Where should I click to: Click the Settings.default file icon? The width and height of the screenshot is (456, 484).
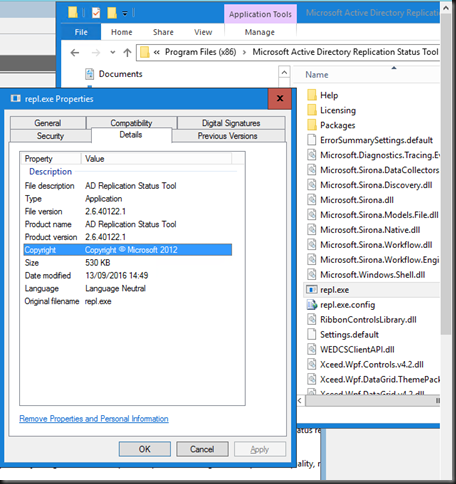pos(312,334)
